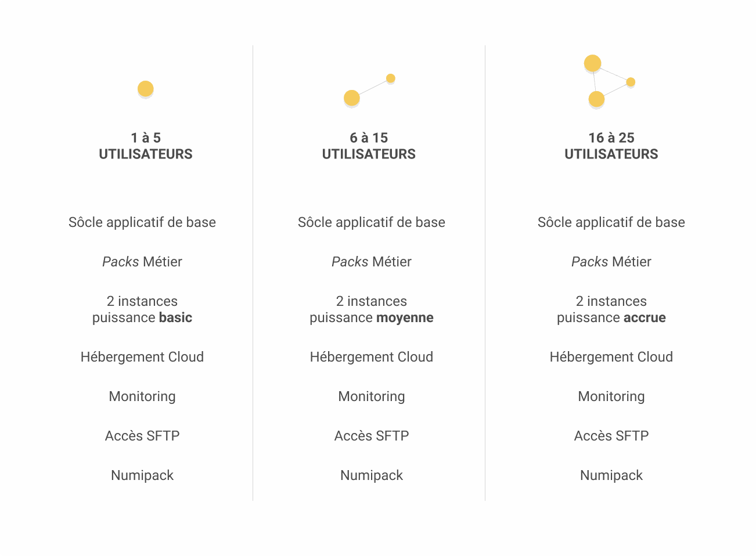This screenshot has height=556, width=756.
Task: Click Monitoring in the middle column
Action: [x=372, y=396]
